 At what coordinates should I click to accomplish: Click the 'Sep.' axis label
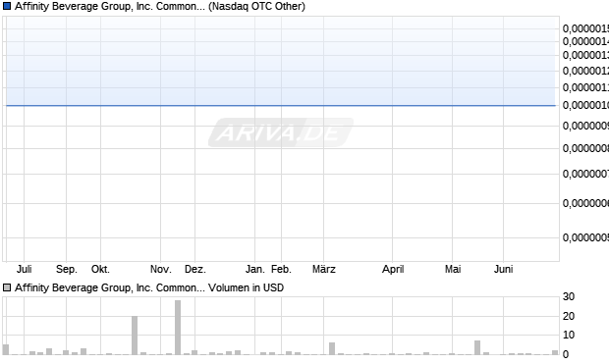pyautogui.click(x=67, y=269)
